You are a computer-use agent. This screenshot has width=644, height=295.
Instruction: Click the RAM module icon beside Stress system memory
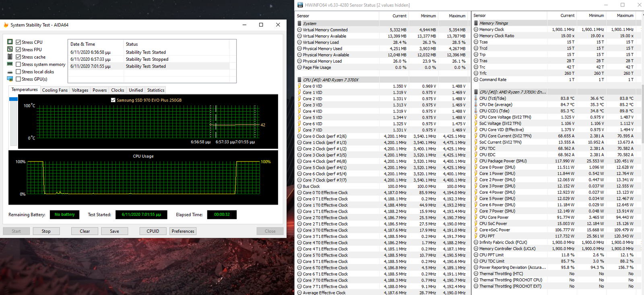tap(10, 64)
